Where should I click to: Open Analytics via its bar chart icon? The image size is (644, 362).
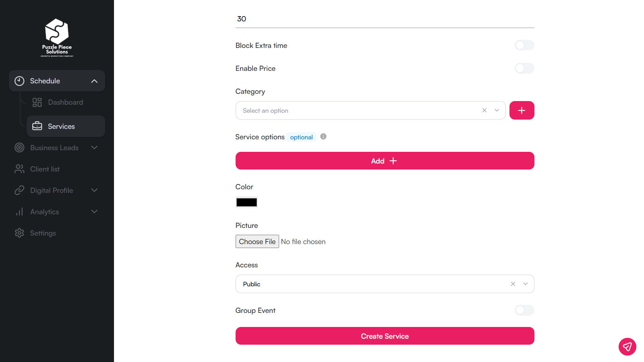click(x=19, y=211)
